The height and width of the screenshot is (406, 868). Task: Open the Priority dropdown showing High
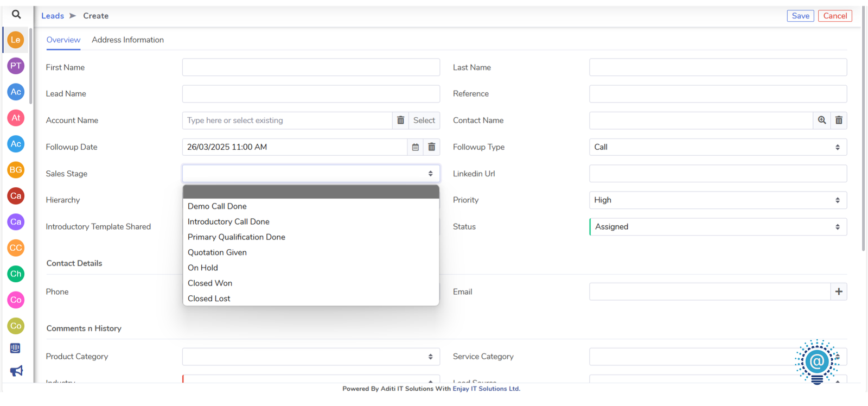pyautogui.click(x=718, y=200)
